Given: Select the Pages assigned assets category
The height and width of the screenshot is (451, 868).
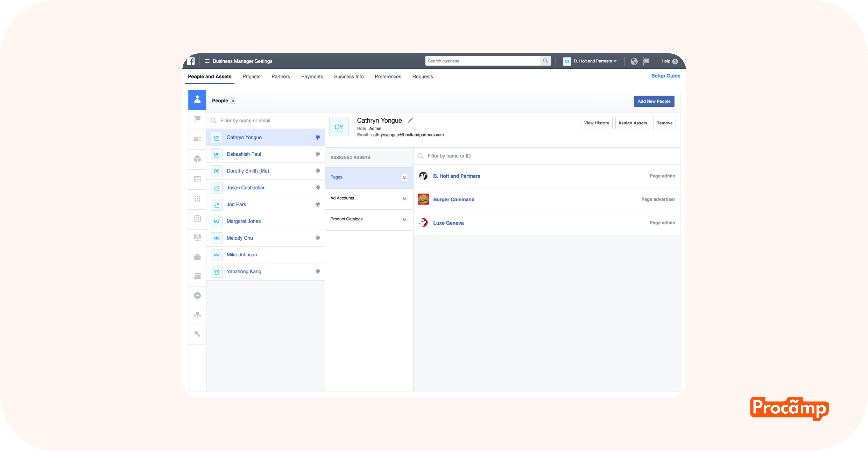Looking at the screenshot, I should tap(369, 177).
